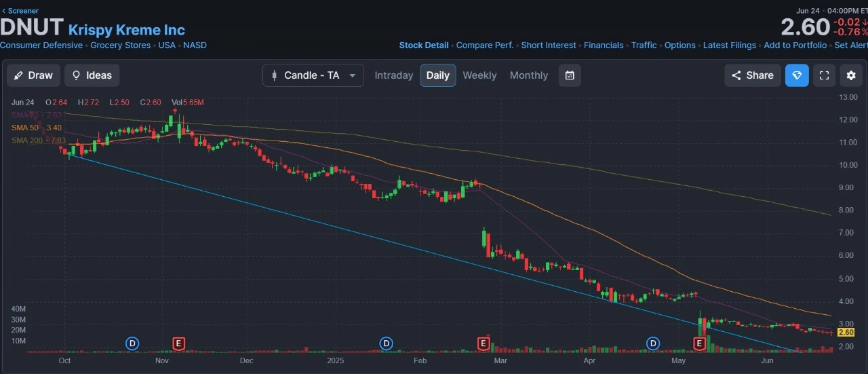Click the blue diamond premium icon
Screen dimensions: 868x374
pos(797,75)
